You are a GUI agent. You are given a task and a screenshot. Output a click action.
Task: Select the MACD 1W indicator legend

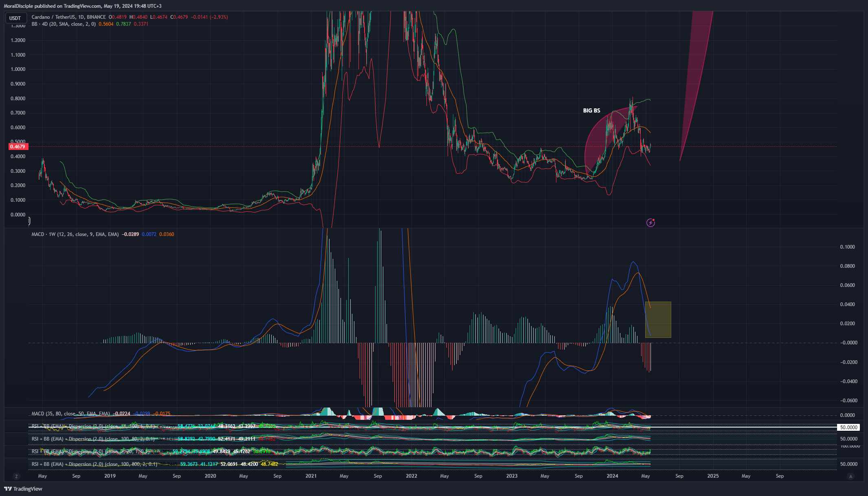75,234
